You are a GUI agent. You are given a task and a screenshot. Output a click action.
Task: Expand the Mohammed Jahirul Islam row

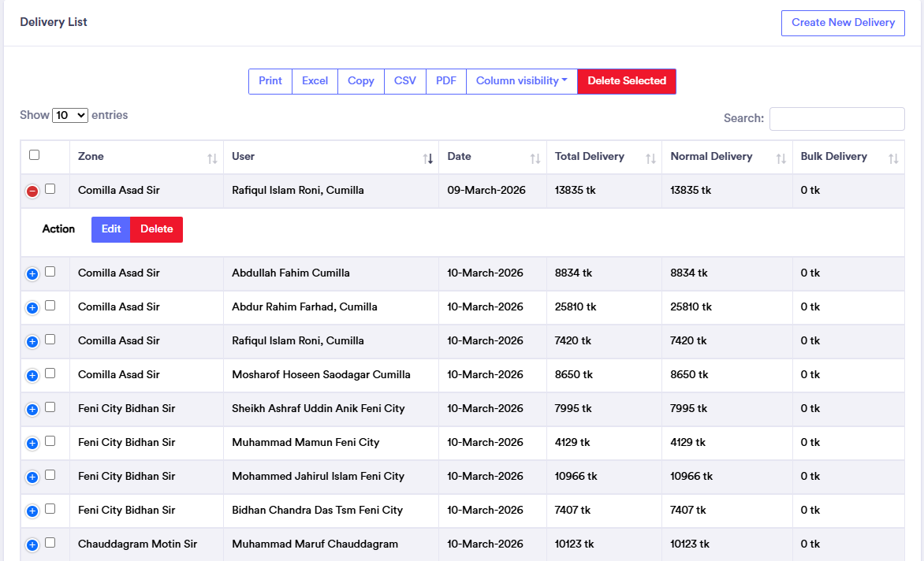pyautogui.click(x=32, y=477)
